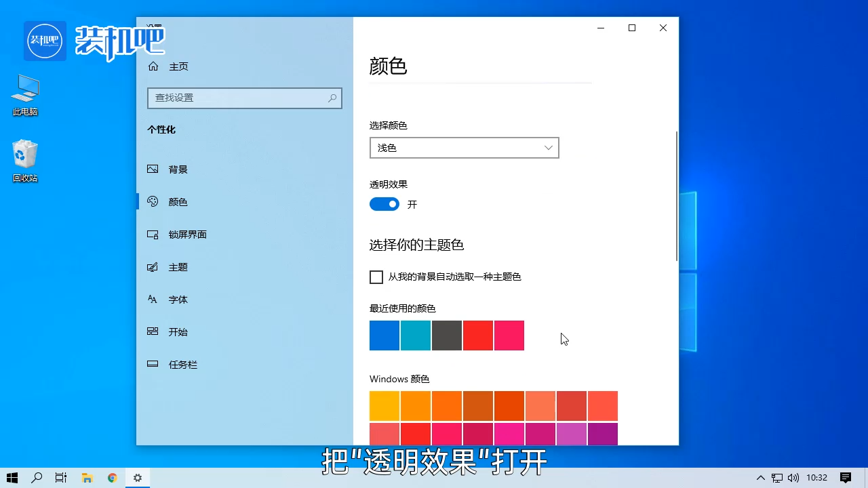Screen dimensions: 868x488
Task: Click the network icon in system tray
Action: tap(776, 478)
